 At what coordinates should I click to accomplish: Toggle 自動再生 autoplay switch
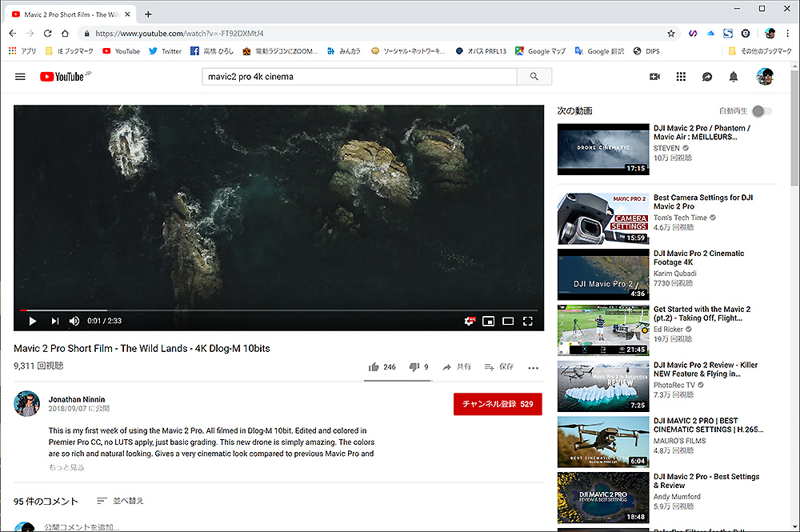click(760, 111)
